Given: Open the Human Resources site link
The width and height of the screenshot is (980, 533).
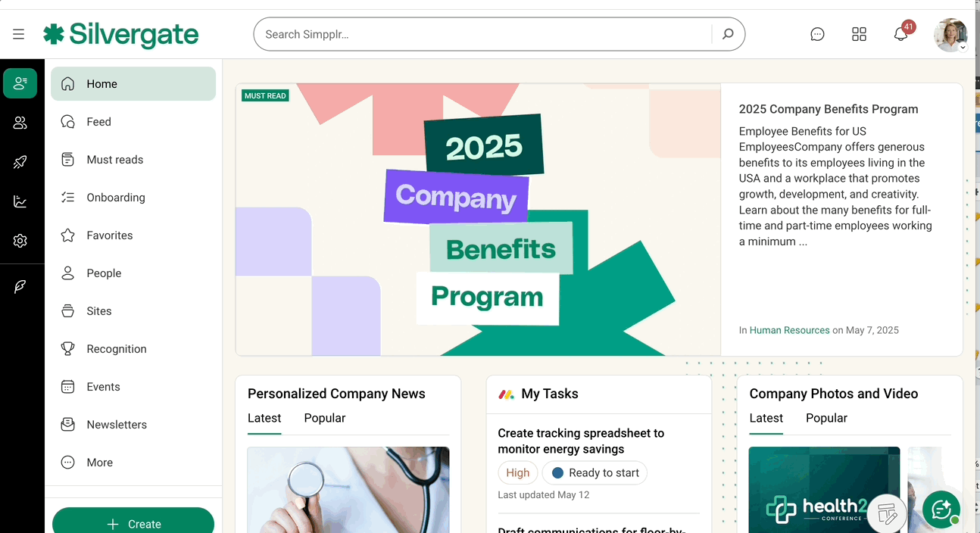Looking at the screenshot, I should (x=789, y=330).
